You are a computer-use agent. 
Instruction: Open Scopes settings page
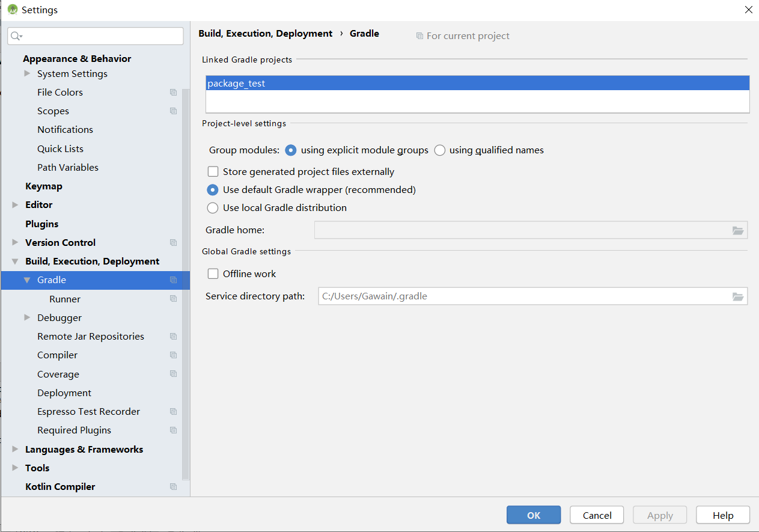[x=53, y=111]
